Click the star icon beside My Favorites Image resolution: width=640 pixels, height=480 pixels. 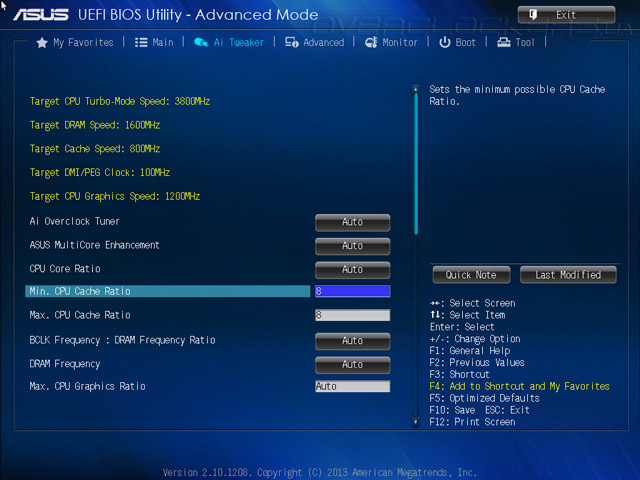click(42, 42)
